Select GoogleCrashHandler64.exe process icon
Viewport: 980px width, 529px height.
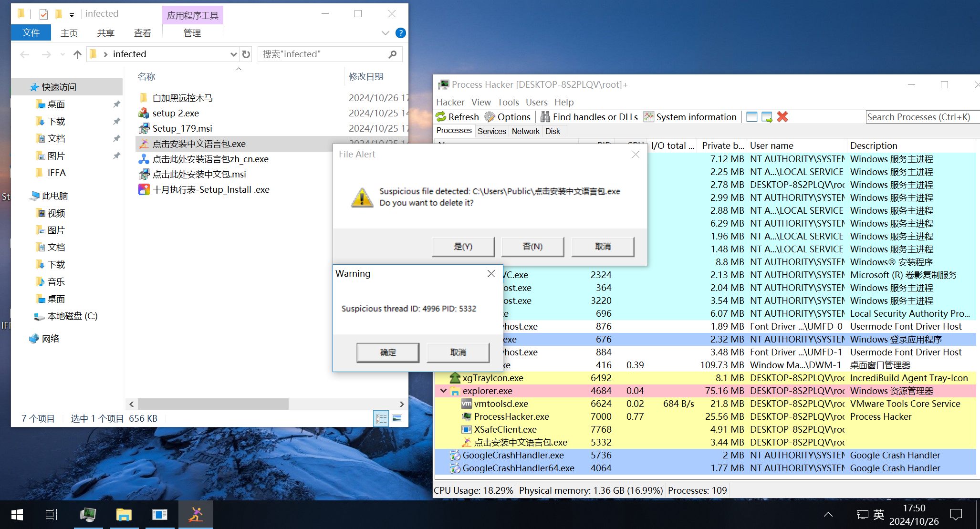455,468
